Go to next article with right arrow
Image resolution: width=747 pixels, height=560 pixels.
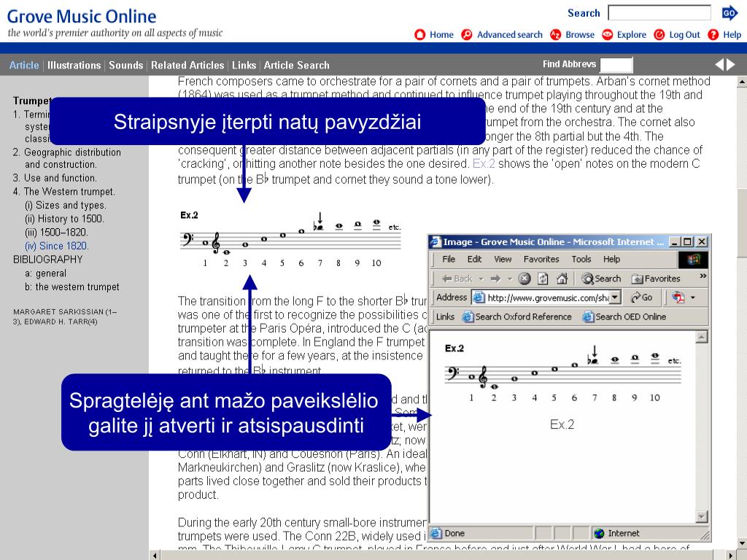[731, 65]
